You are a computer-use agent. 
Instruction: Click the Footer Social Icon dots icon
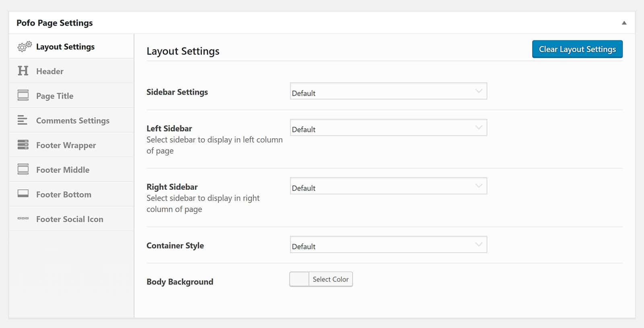(23, 219)
